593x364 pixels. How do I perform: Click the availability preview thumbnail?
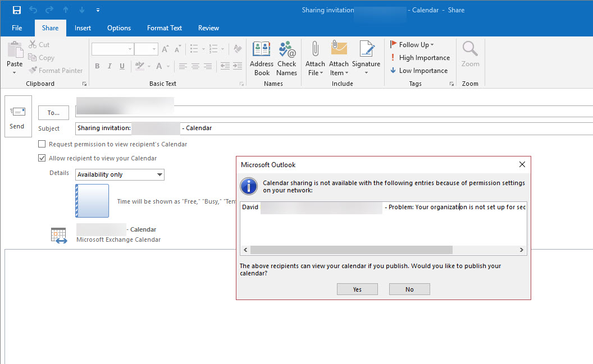pos(92,200)
